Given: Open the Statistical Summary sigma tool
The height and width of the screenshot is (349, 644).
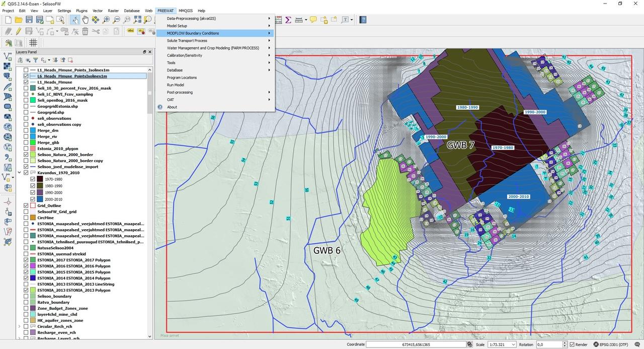Looking at the screenshot, I should click(288, 20).
